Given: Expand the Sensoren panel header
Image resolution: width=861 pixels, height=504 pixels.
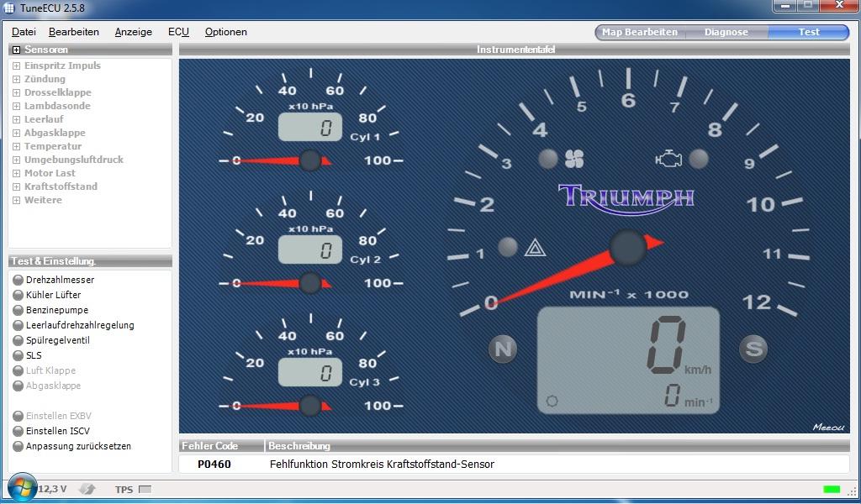Looking at the screenshot, I should click(x=17, y=50).
